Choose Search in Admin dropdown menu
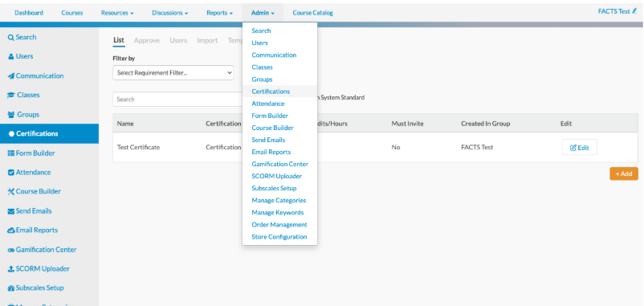644x306 pixels. 261,31
